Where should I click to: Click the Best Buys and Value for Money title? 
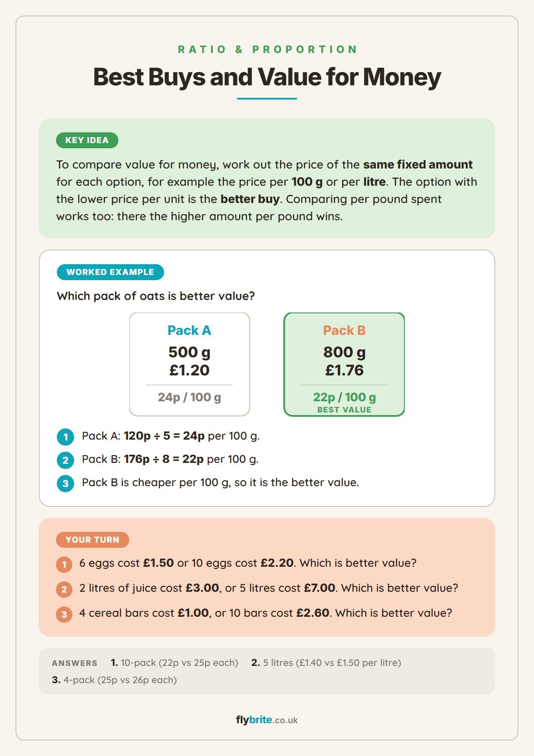[267, 77]
